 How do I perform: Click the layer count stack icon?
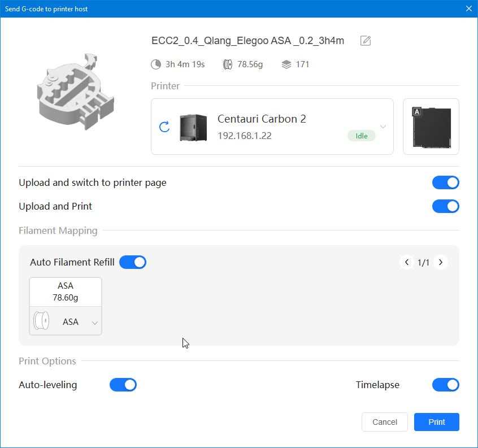click(286, 64)
